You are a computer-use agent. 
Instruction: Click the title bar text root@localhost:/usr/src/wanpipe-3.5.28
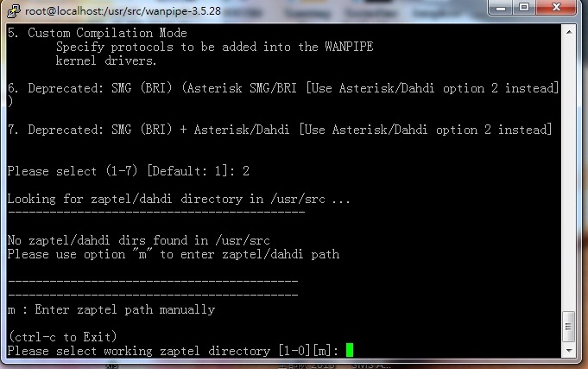pyautogui.click(x=123, y=11)
